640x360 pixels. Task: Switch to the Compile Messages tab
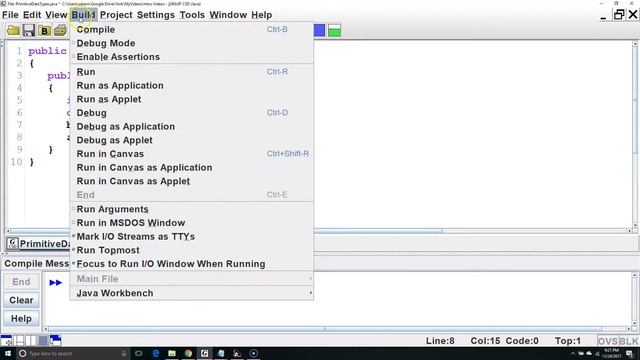point(36,264)
